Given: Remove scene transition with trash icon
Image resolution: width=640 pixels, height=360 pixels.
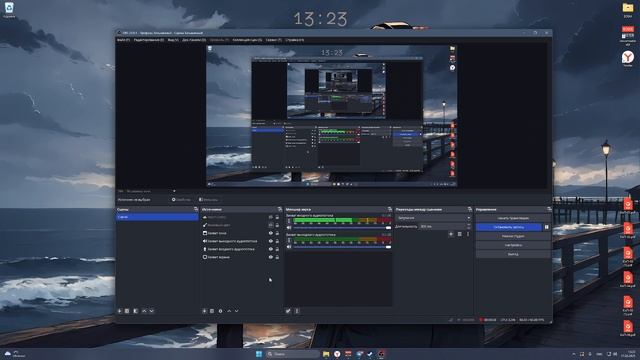Looking at the screenshot, I should click(x=460, y=234).
